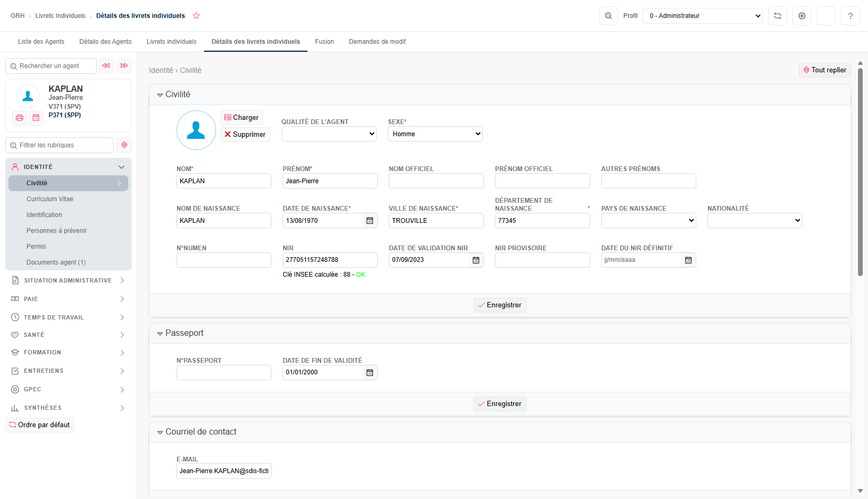Viewport: 868px width, 499px height.
Task: Open help via question mark icon
Action: [x=851, y=16]
